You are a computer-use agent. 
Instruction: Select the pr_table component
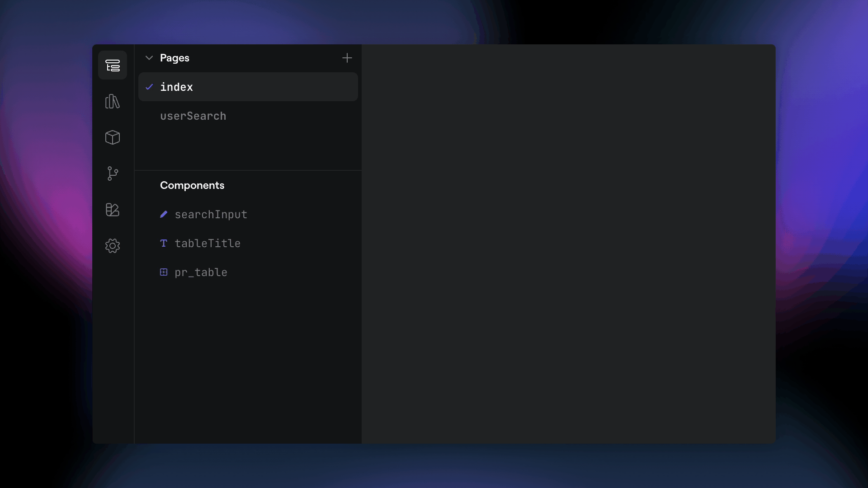pos(201,272)
